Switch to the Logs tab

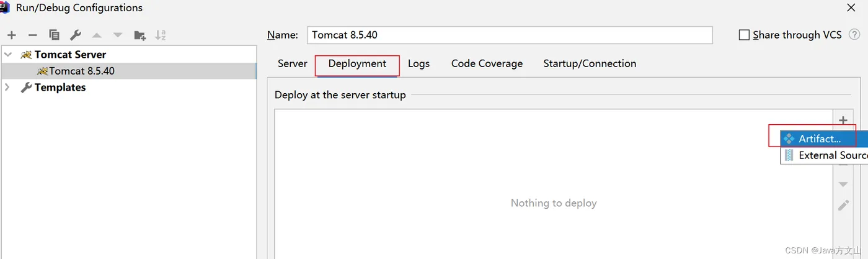(418, 63)
